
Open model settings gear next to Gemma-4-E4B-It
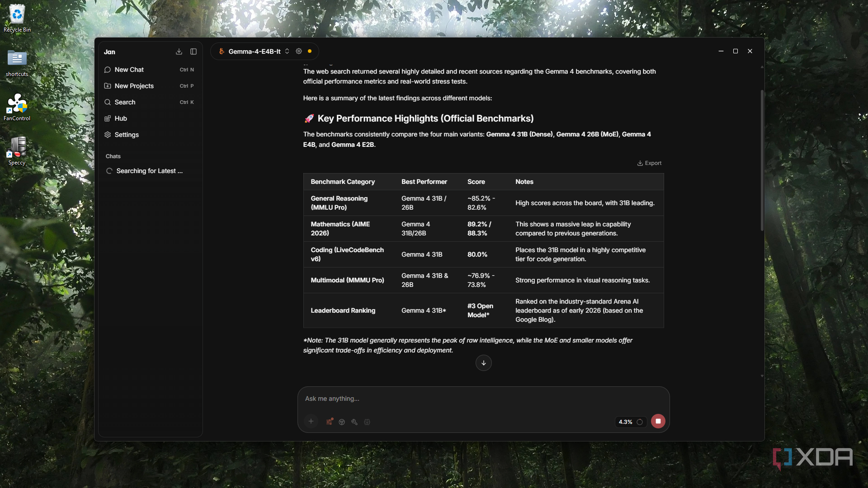tap(299, 51)
